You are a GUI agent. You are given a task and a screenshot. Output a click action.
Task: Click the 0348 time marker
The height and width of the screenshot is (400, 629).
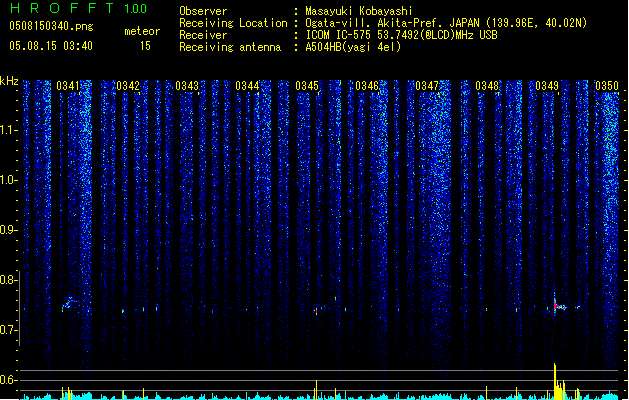click(x=487, y=86)
